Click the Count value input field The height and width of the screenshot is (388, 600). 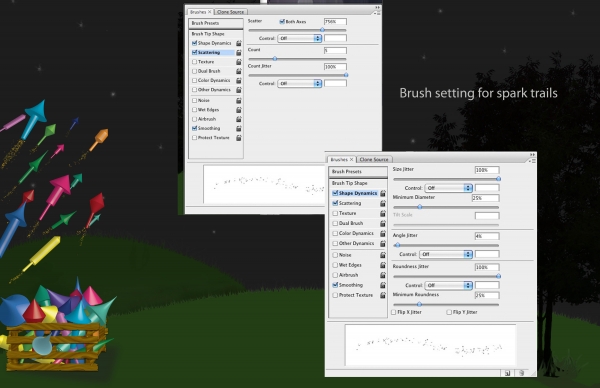(335, 51)
